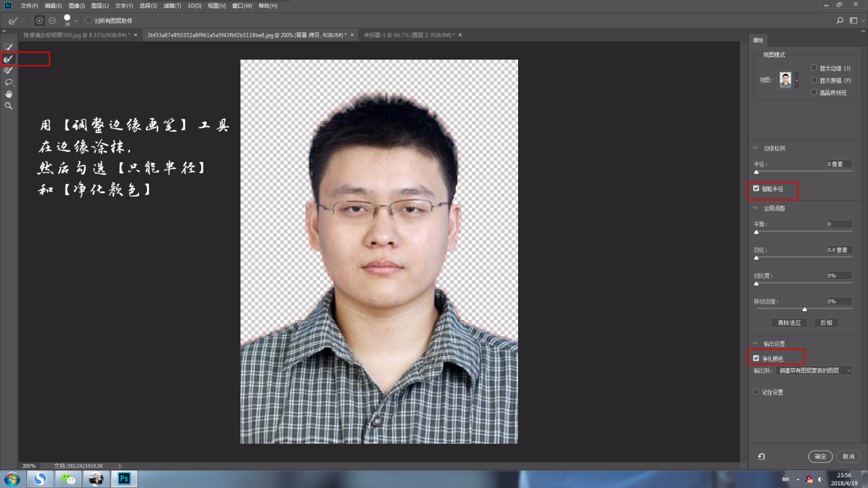Close the 3bf33a87 jpg document tab
This screenshot has height=488, width=868.
pos(352,35)
